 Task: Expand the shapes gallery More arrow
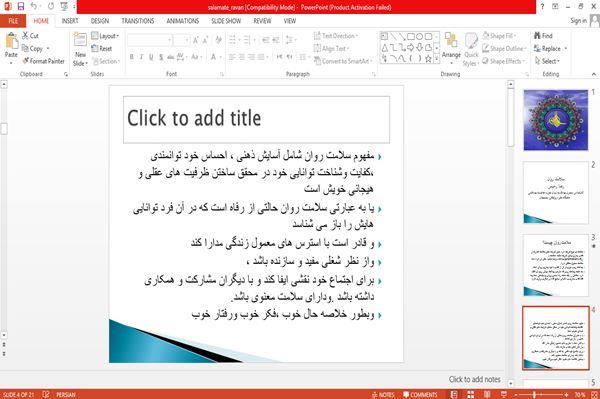click(x=437, y=59)
